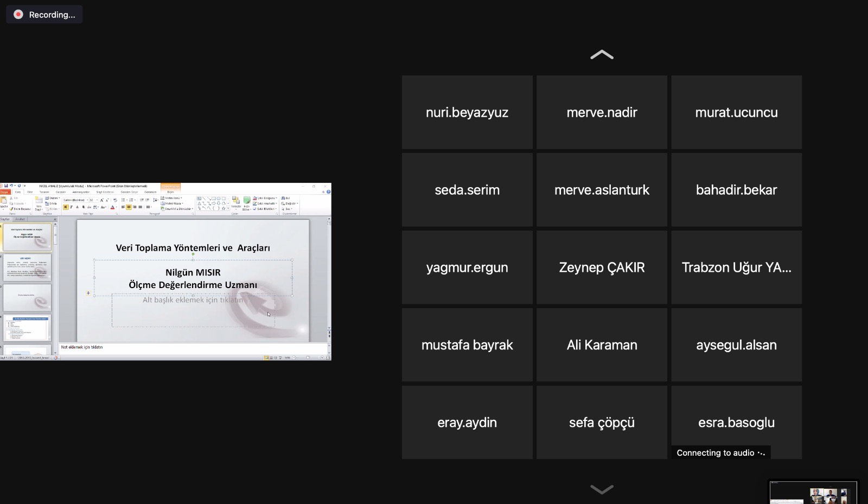Click the Save icon in PowerPoint's quick access toolbar

click(6, 186)
